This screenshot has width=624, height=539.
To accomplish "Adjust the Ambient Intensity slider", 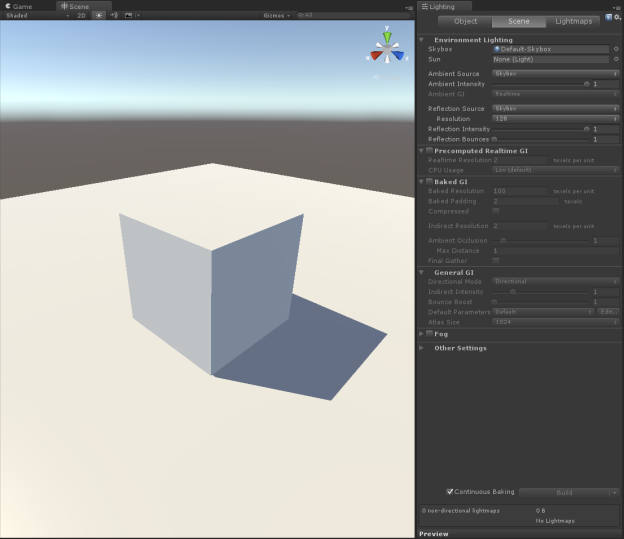I will click(x=586, y=84).
